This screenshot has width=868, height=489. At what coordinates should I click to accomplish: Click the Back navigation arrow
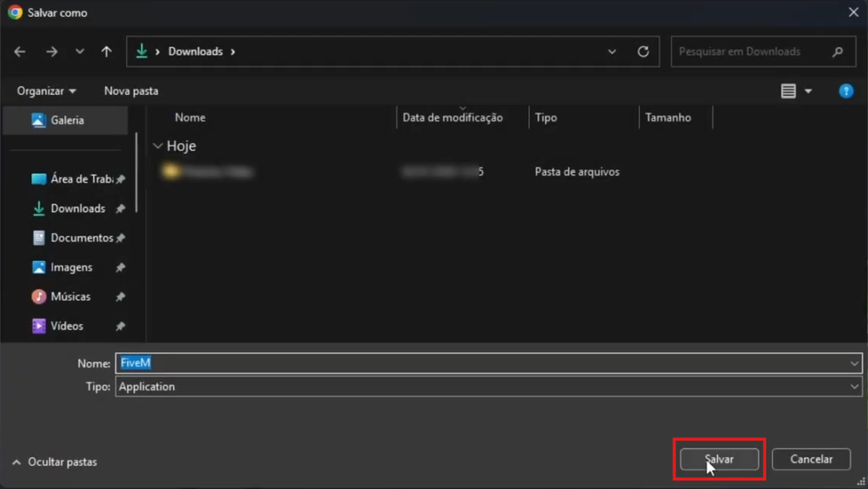pyautogui.click(x=20, y=52)
